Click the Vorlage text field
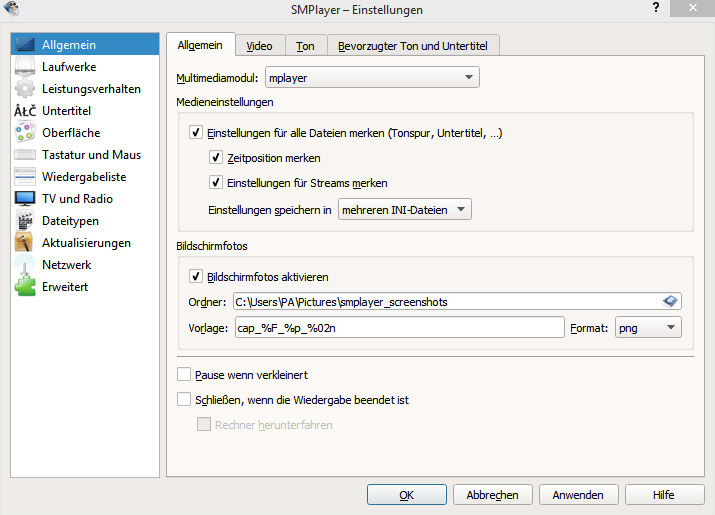Viewport: 715px width, 515px height. click(x=399, y=328)
